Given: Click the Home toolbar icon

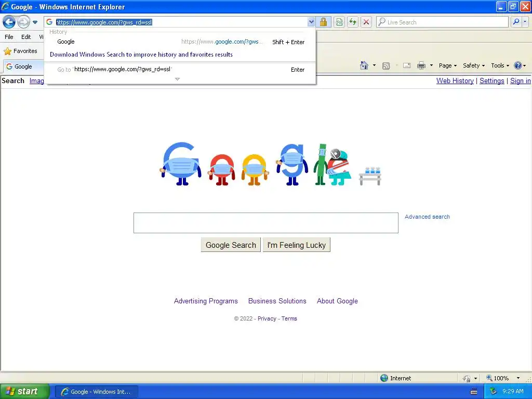Looking at the screenshot, I should click(364, 65).
